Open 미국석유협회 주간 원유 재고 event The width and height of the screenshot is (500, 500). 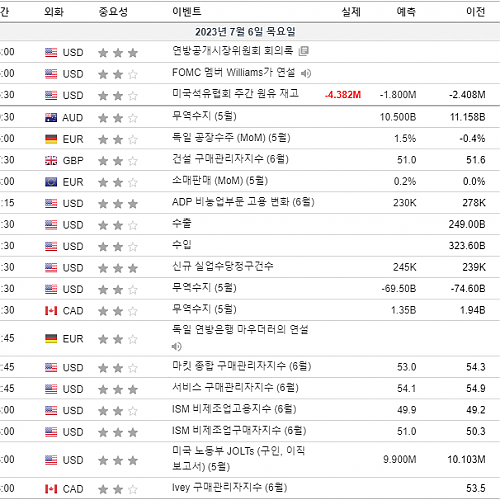click(x=235, y=94)
